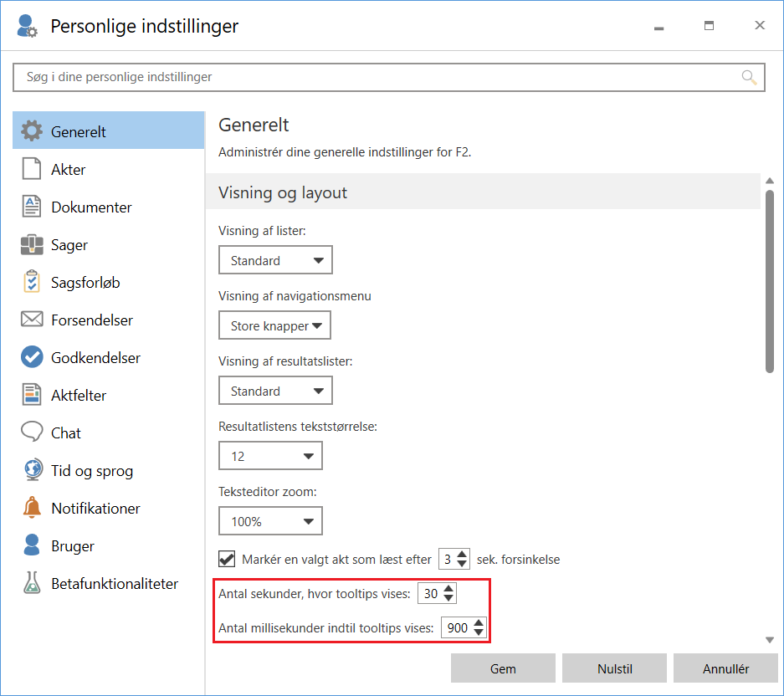Click the Godkendelser checkmark icon
The image size is (784, 696).
click(x=30, y=356)
